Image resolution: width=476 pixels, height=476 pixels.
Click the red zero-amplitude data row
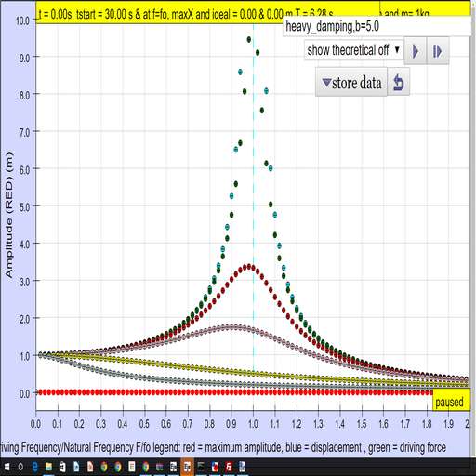pyautogui.click(x=234, y=392)
